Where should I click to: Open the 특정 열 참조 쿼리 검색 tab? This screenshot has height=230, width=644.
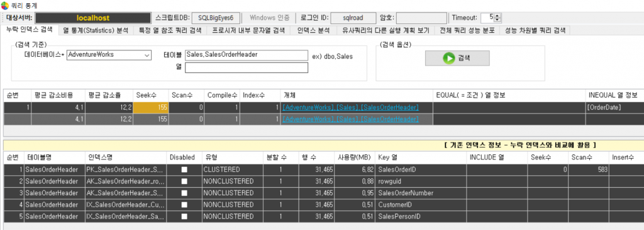click(x=170, y=30)
